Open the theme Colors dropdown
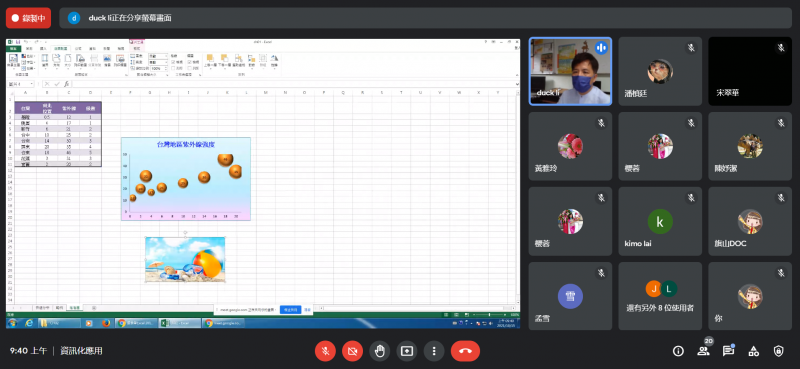Viewport: 800px width, 369px height. [28, 56]
